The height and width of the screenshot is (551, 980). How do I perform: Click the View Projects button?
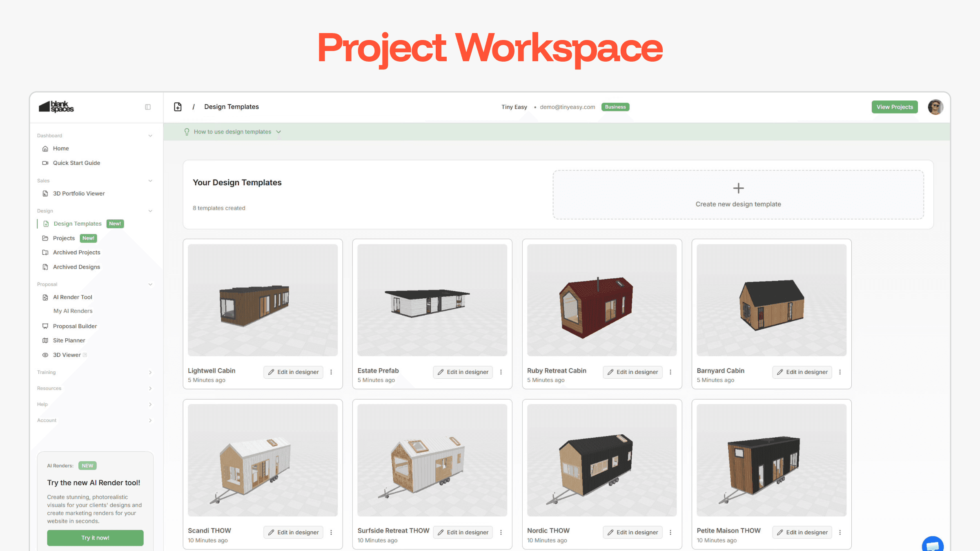[894, 107]
